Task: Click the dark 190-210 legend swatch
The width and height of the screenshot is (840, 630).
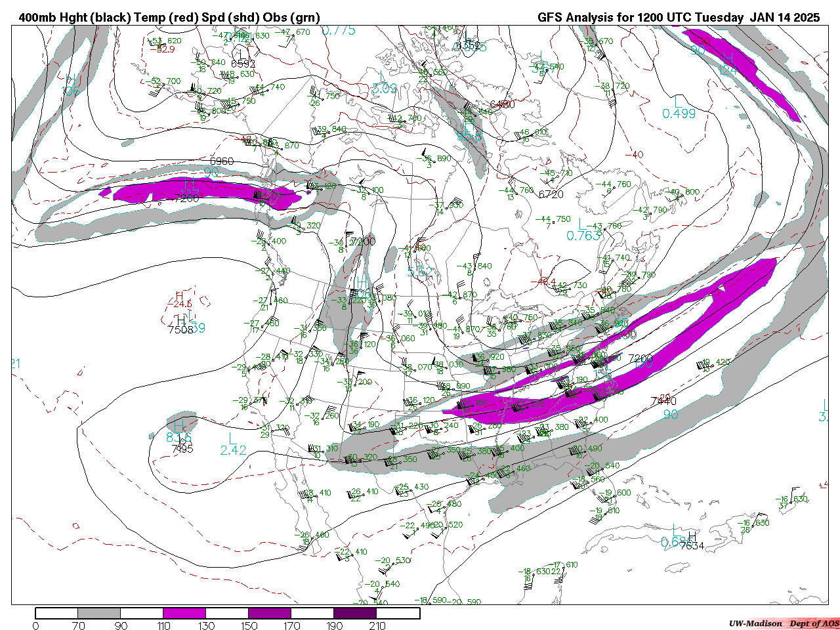Action: 355,613
